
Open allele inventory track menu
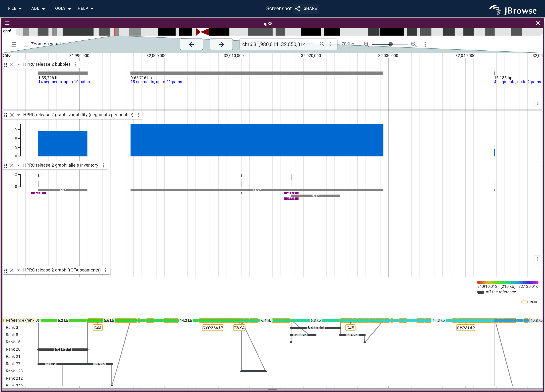pos(103,165)
